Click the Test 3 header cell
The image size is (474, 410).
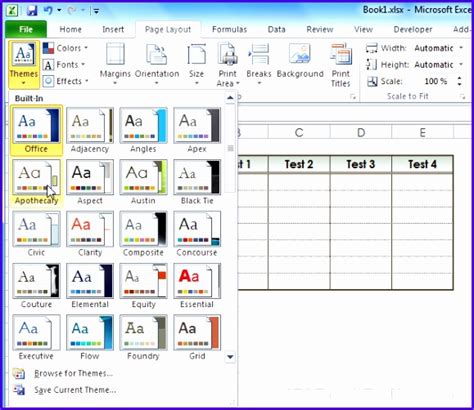coord(361,164)
